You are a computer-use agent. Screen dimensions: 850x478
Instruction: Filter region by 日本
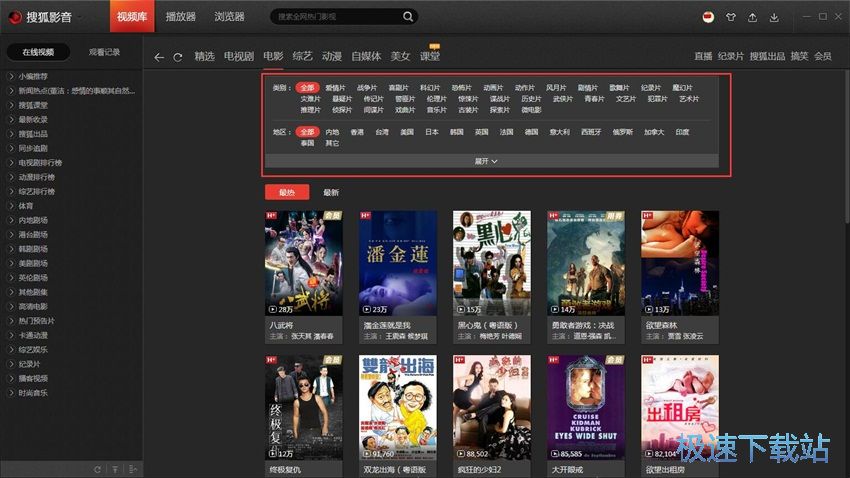coord(432,132)
